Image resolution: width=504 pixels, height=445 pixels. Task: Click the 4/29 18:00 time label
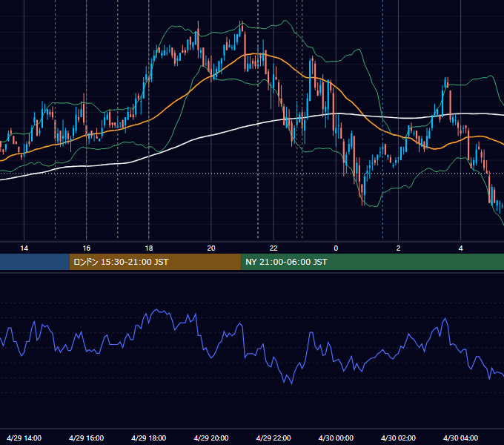(148, 438)
